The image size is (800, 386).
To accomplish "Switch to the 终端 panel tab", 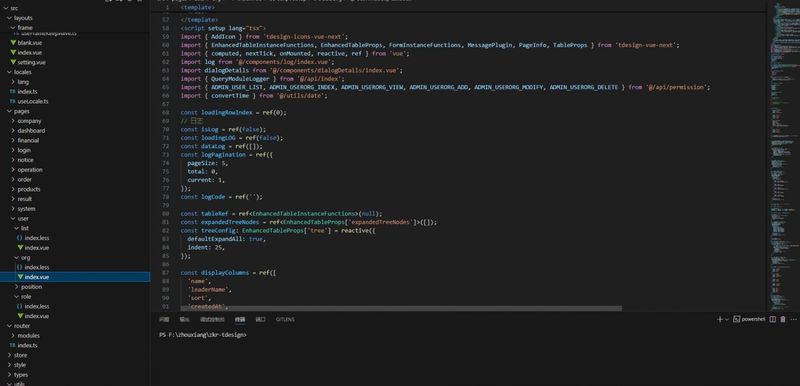I will 240,320.
